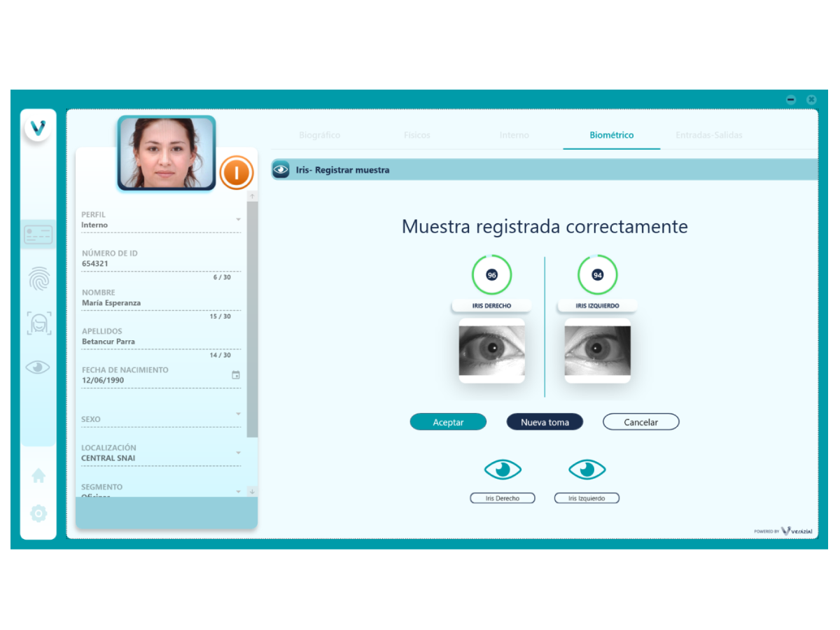Click the Aceptar button

(x=448, y=422)
